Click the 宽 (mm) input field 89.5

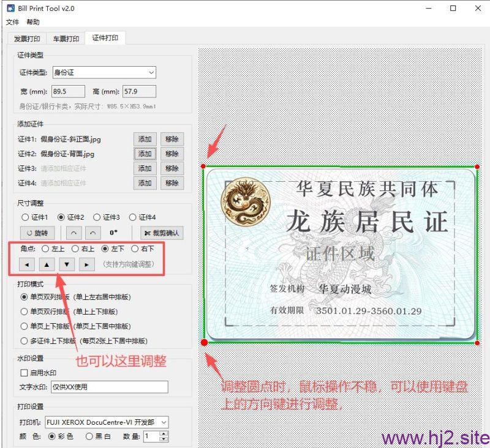pos(68,91)
